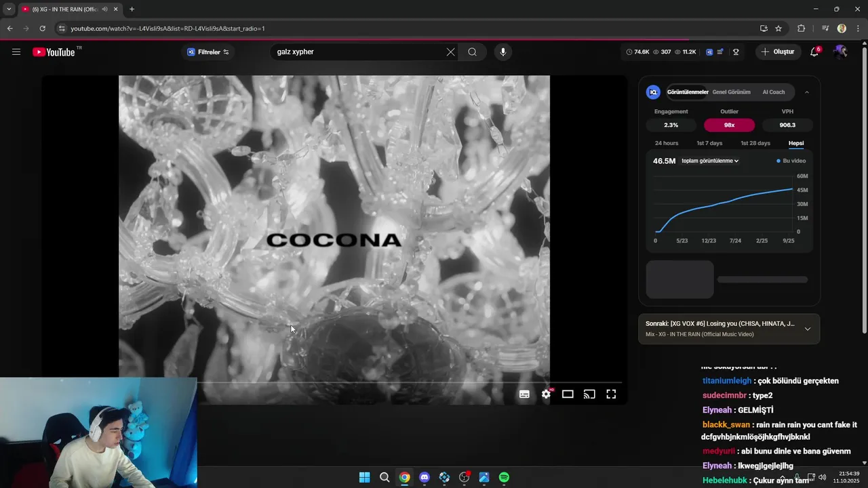
Task: Open the Photos app in taskbar
Action: [x=484, y=477]
